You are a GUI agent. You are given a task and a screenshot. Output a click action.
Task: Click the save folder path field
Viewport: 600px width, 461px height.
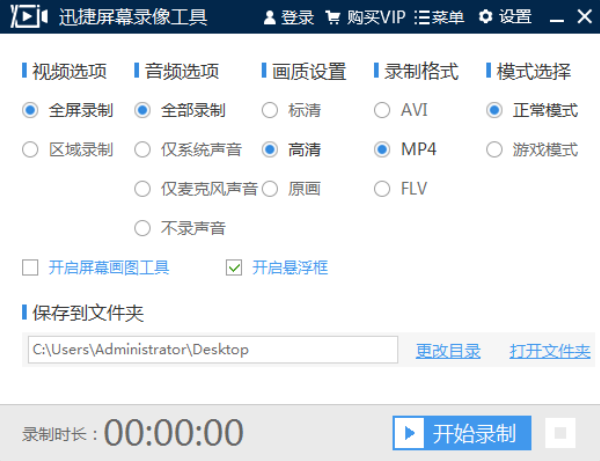pyautogui.click(x=213, y=349)
